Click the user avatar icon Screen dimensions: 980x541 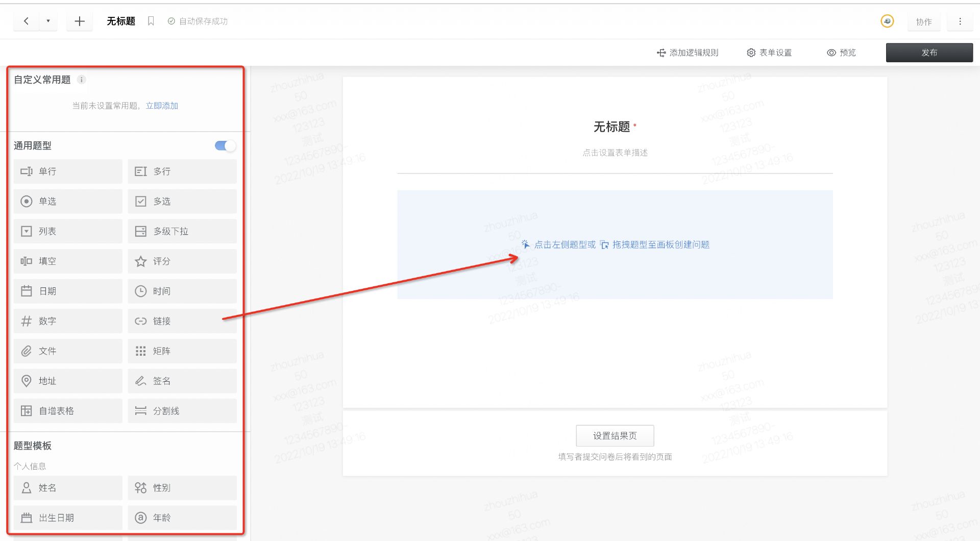point(887,21)
